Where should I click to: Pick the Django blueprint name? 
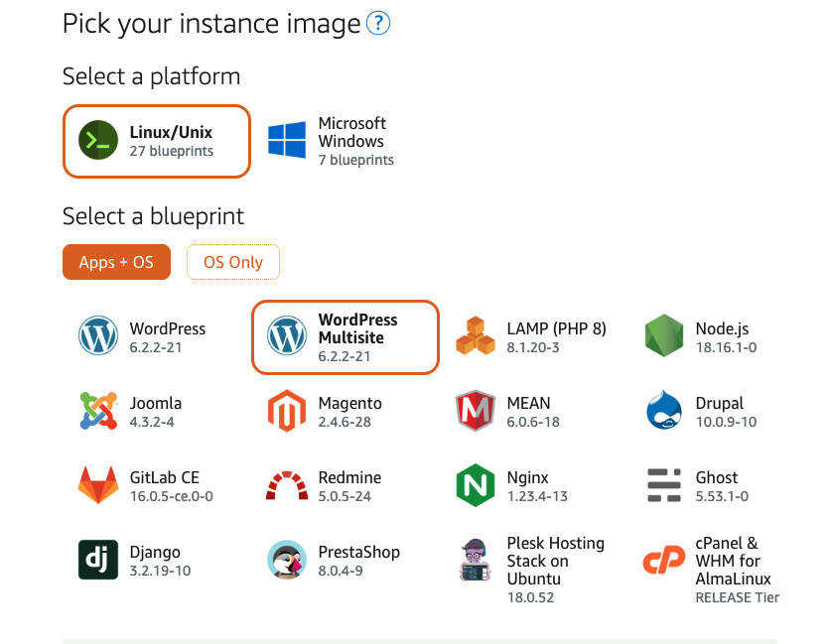click(155, 553)
